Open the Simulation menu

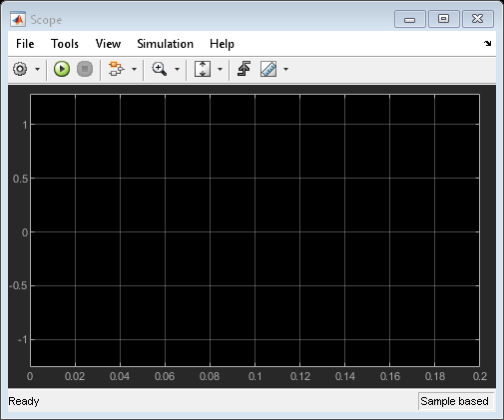(165, 44)
